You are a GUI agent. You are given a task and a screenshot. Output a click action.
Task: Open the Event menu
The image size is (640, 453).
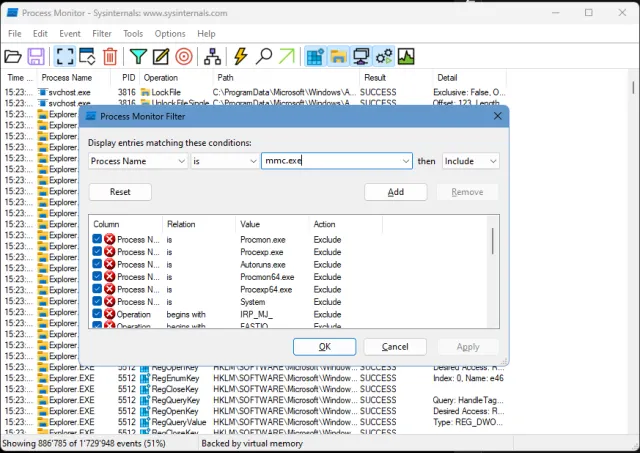click(70, 33)
